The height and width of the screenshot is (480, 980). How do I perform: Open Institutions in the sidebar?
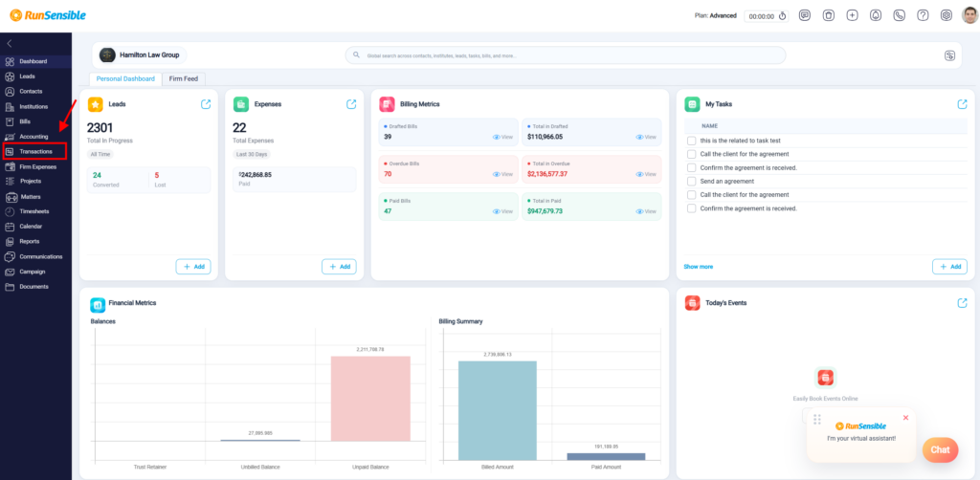35,106
